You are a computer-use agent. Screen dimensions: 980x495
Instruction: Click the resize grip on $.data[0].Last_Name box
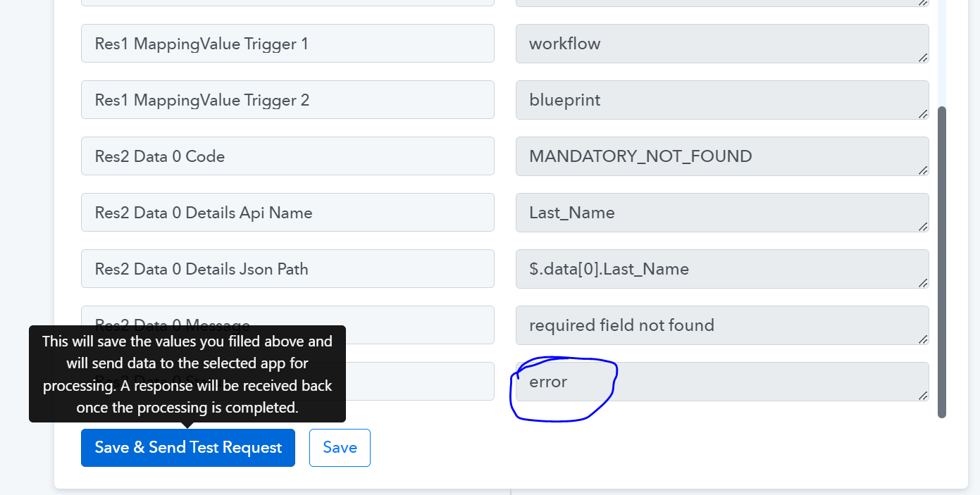click(x=923, y=282)
